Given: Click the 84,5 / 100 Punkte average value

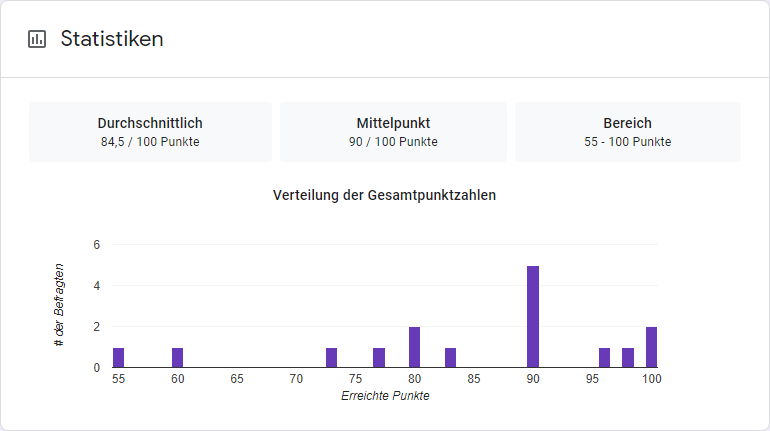Looking at the screenshot, I should (x=150, y=142).
